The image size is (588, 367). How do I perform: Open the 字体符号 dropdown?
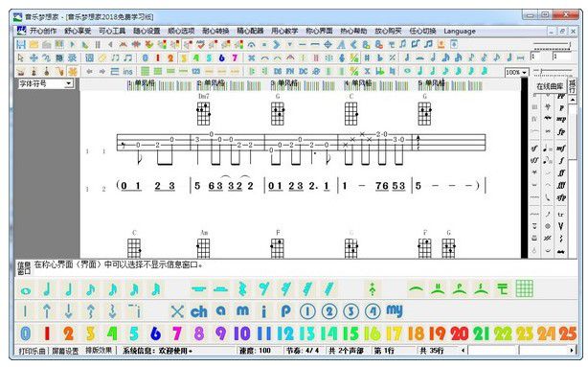click(46, 83)
